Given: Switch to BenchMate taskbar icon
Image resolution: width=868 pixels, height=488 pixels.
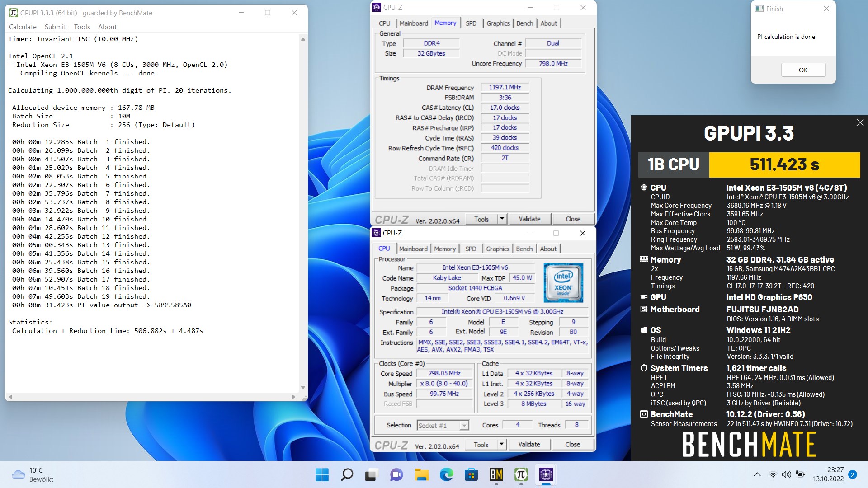Looking at the screenshot, I should [x=496, y=474].
